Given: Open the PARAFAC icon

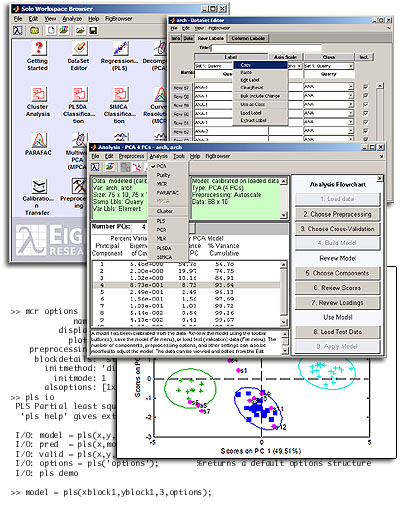Looking at the screenshot, I should coord(39,140).
